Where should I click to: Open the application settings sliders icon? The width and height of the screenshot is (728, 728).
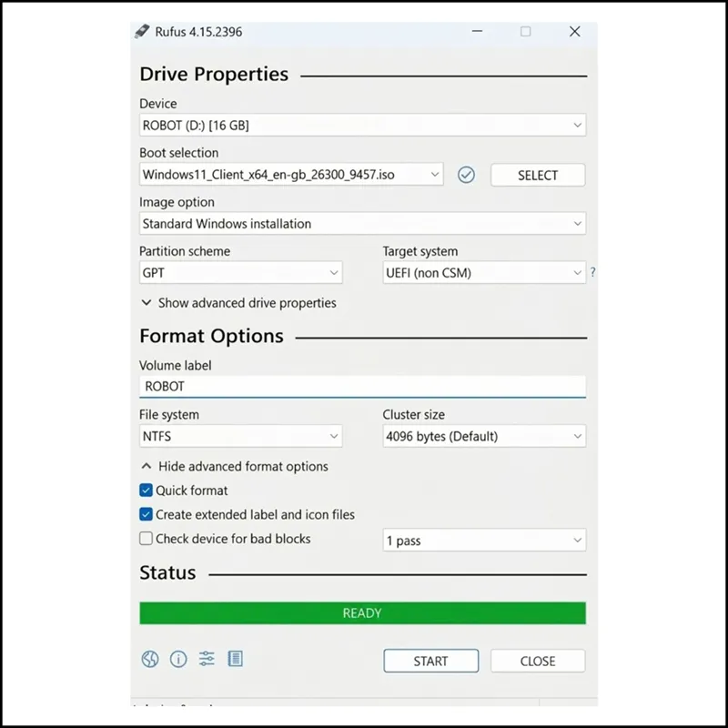click(207, 659)
